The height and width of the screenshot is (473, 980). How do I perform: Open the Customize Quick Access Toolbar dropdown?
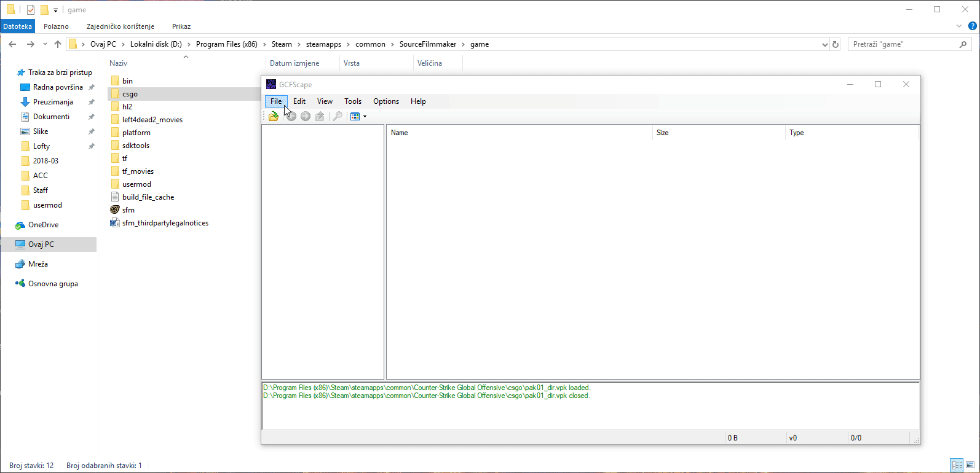[x=55, y=10]
